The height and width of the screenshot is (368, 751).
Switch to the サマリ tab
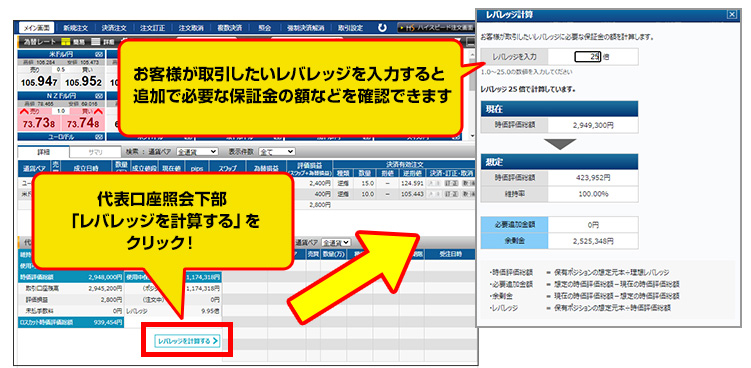(x=95, y=152)
